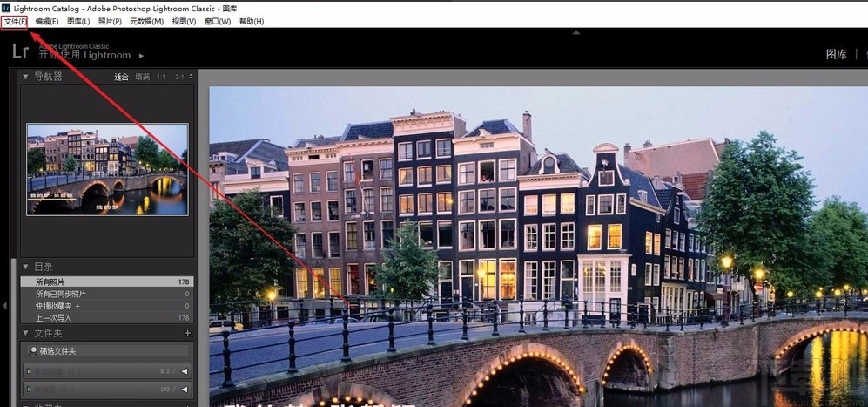Click the status indicator of the 192 volume
The width and height of the screenshot is (868, 407).
tap(28, 390)
